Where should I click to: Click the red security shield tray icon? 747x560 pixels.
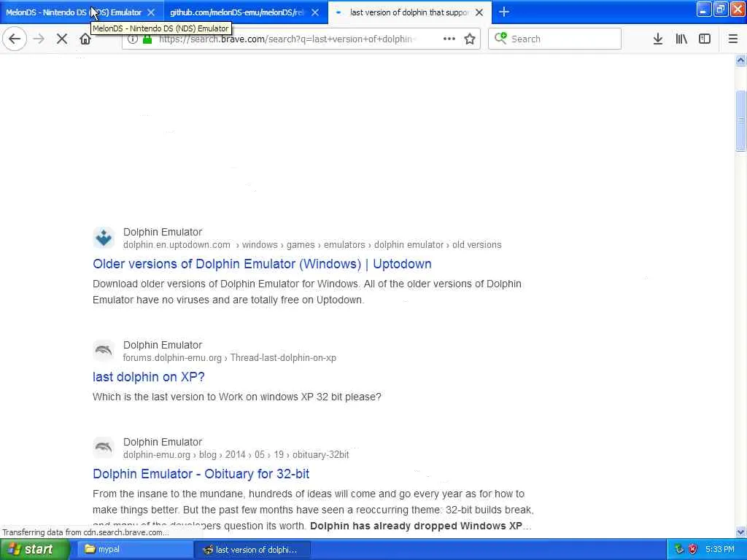[692, 550]
